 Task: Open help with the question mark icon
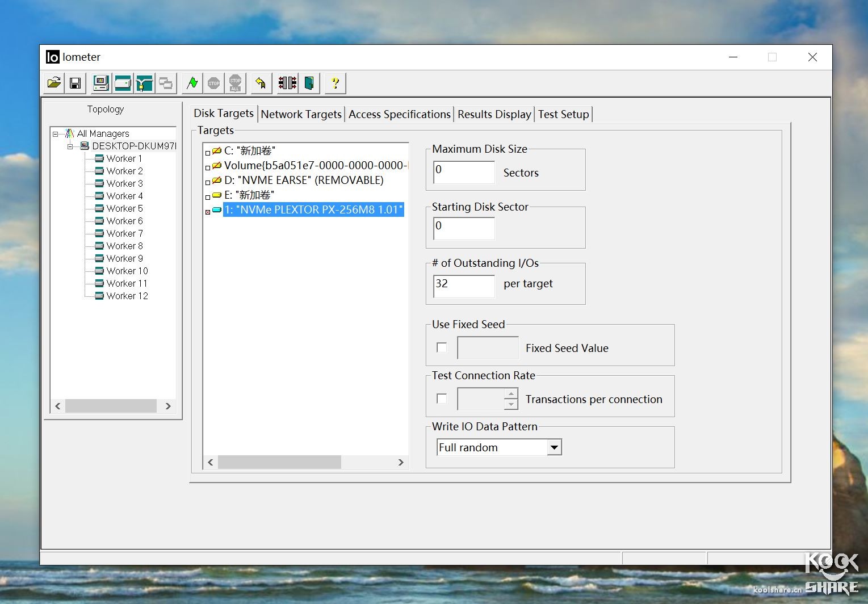(x=335, y=83)
